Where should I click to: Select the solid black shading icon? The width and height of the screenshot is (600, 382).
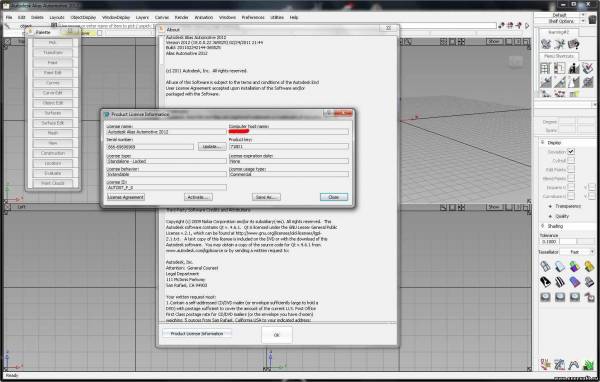[545, 282]
